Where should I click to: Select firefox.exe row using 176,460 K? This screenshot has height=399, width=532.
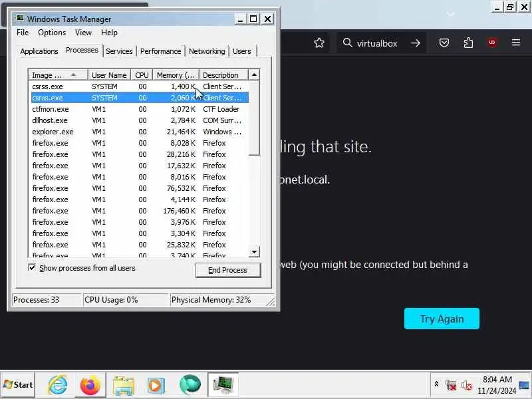[x=140, y=211]
